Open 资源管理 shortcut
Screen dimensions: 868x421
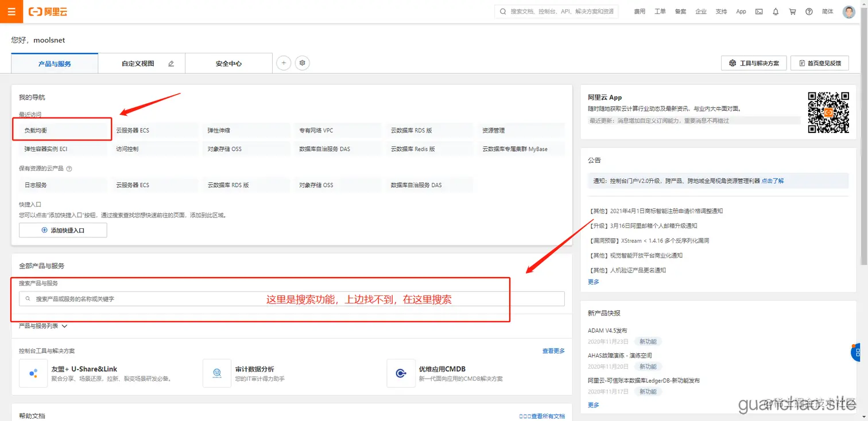[x=521, y=130]
